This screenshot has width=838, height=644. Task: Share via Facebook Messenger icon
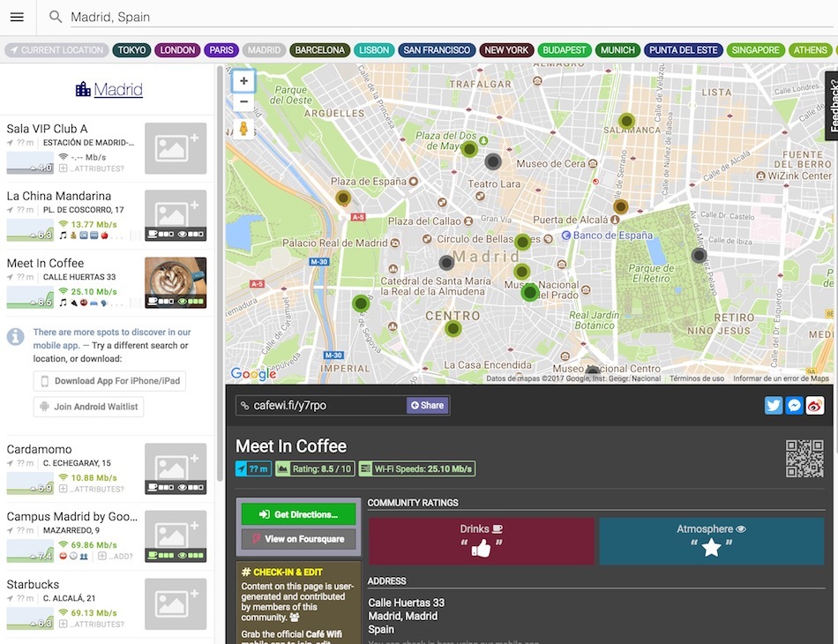tap(795, 405)
